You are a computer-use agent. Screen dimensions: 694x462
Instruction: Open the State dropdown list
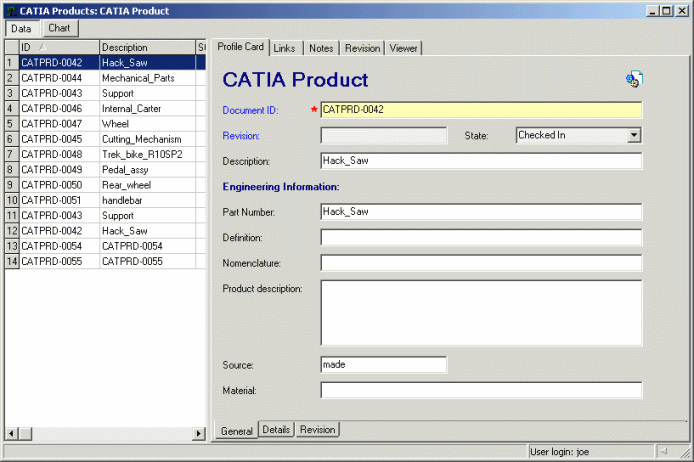[x=634, y=136]
